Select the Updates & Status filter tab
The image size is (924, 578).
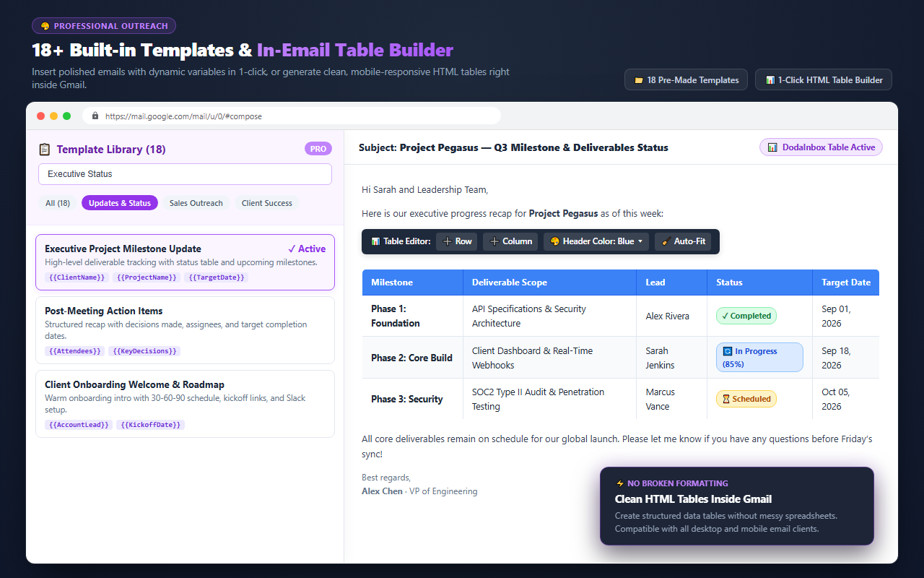tap(120, 203)
